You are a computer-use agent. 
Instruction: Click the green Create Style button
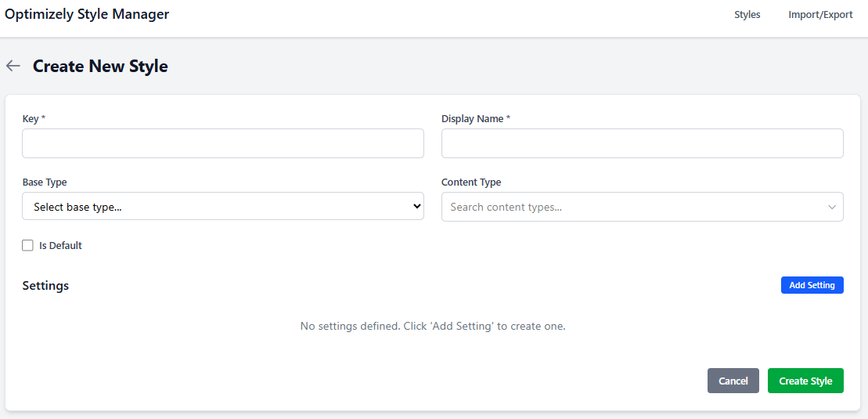click(805, 381)
